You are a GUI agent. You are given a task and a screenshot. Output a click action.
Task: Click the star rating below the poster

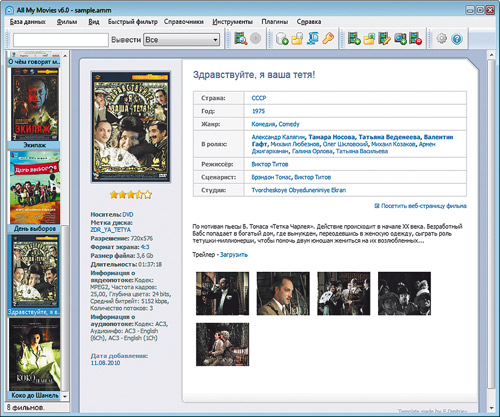131,194
